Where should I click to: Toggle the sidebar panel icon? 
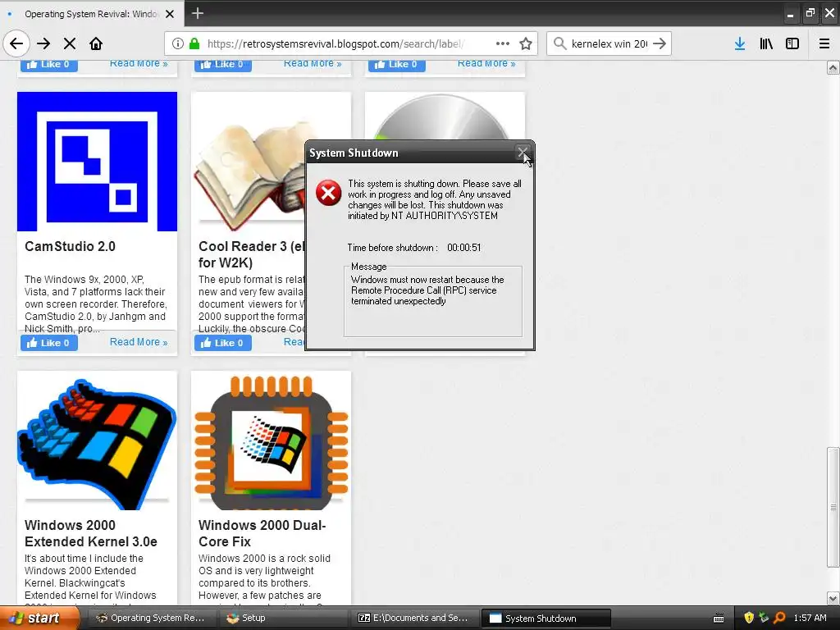792,43
